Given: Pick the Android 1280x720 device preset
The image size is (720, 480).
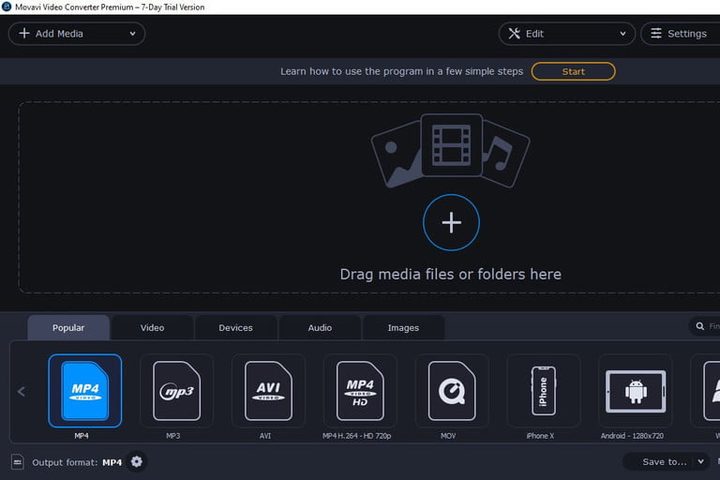Looking at the screenshot, I should pos(635,390).
